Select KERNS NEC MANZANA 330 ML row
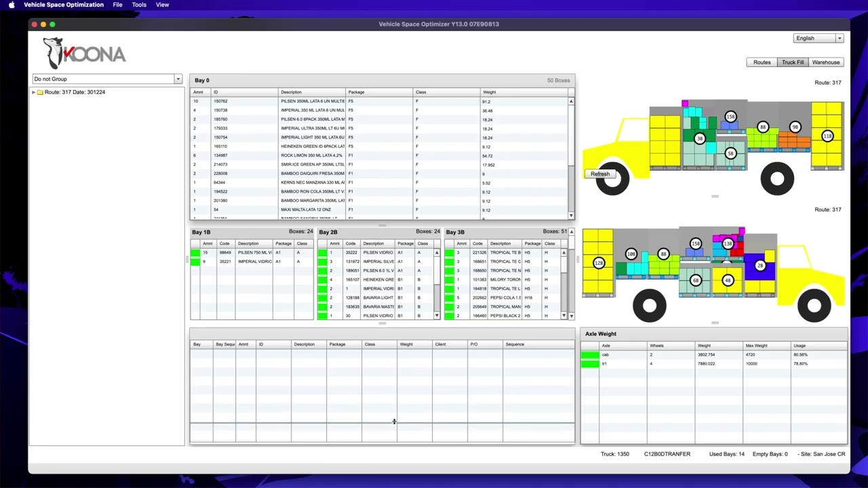 click(379, 182)
